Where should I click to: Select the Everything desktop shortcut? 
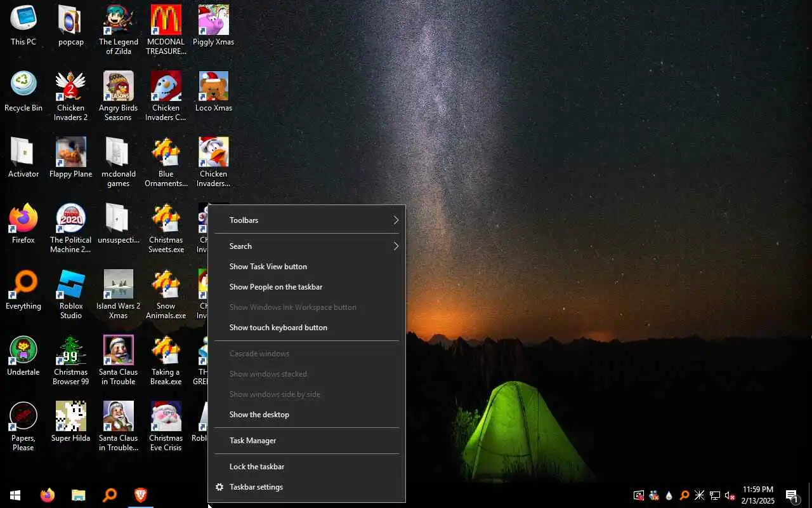click(x=23, y=290)
